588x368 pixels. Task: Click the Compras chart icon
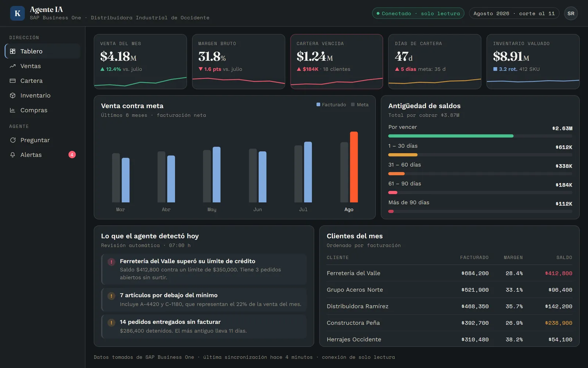(x=12, y=110)
